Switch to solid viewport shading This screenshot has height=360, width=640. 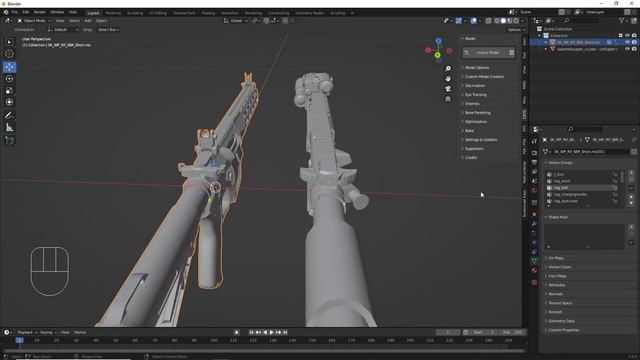click(x=503, y=20)
